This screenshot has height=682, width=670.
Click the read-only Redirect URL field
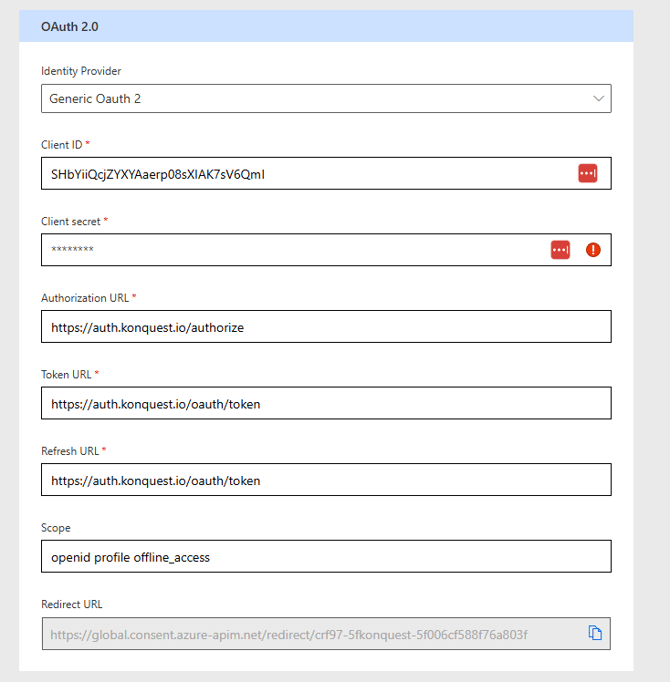[326, 634]
